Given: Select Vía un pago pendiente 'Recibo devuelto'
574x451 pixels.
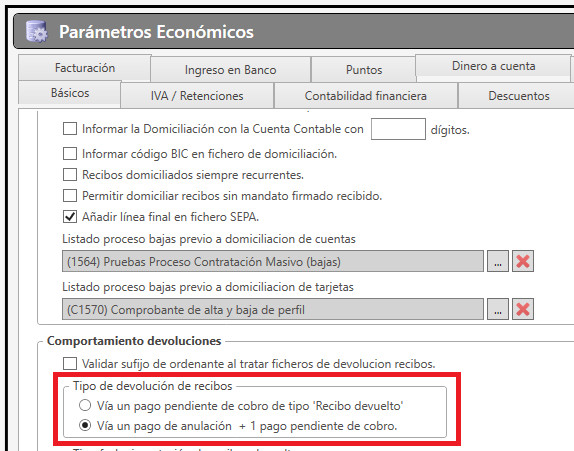Looking at the screenshot, I should pos(85,406).
